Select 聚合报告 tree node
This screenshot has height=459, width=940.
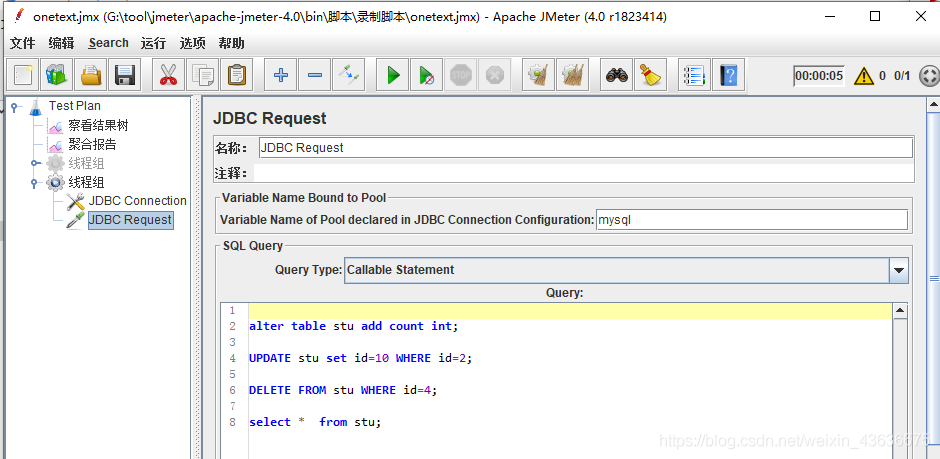pos(92,144)
